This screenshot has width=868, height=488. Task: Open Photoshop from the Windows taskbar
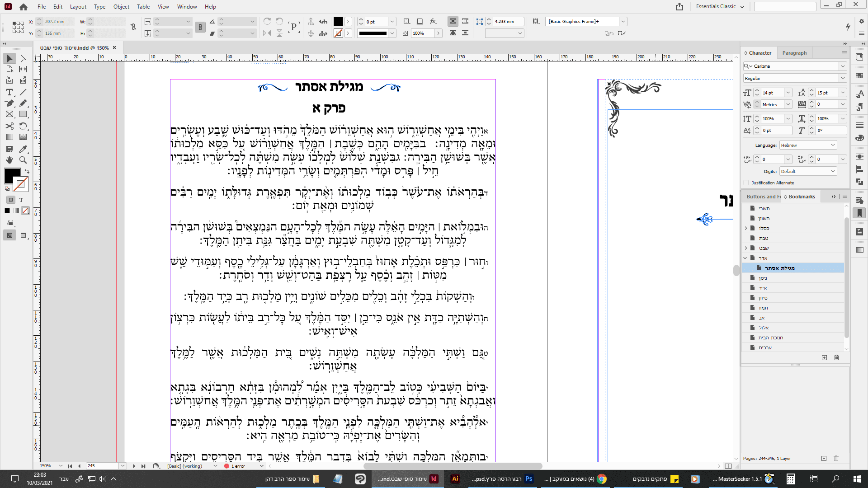point(528,479)
